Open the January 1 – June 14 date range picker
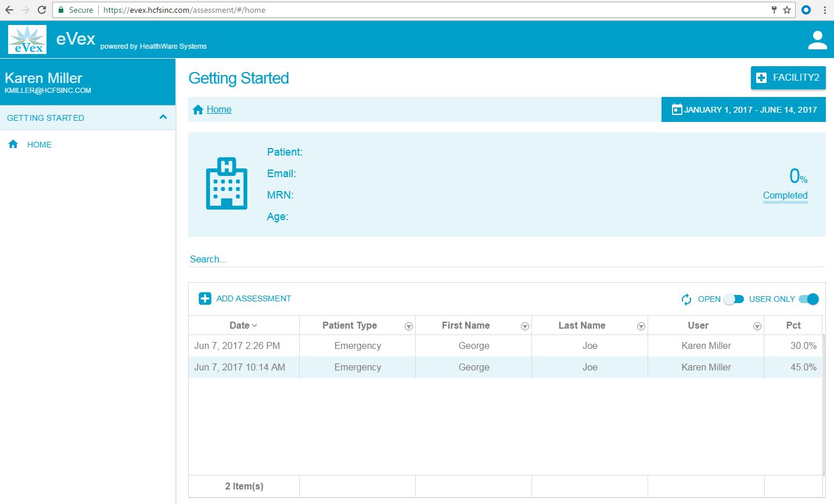Screen dimensions: 834x504 click(743, 110)
